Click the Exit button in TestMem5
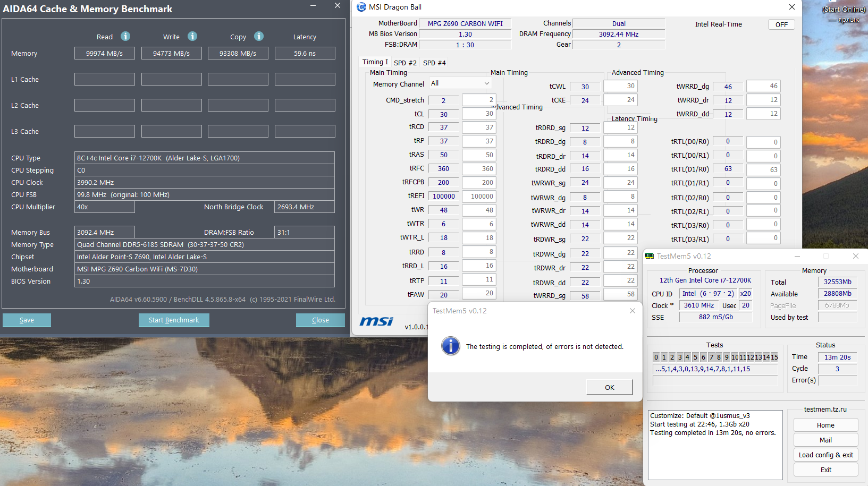 825,470
